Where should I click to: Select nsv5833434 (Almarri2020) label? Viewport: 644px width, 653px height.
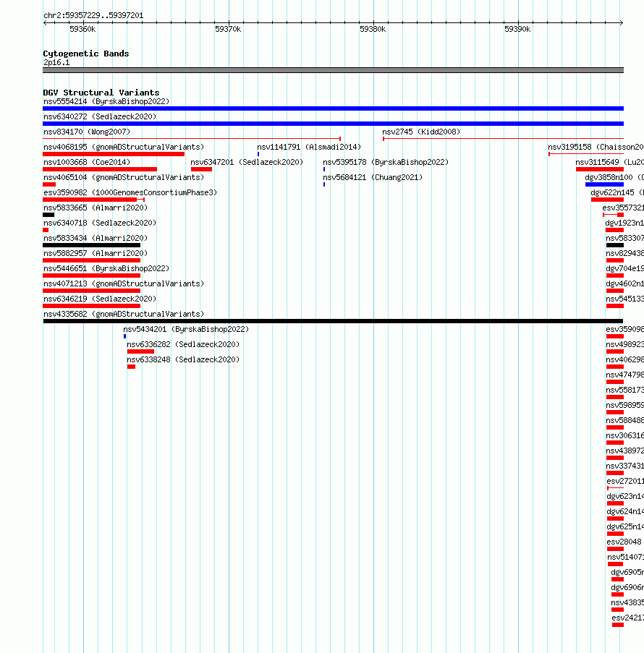(x=96, y=238)
